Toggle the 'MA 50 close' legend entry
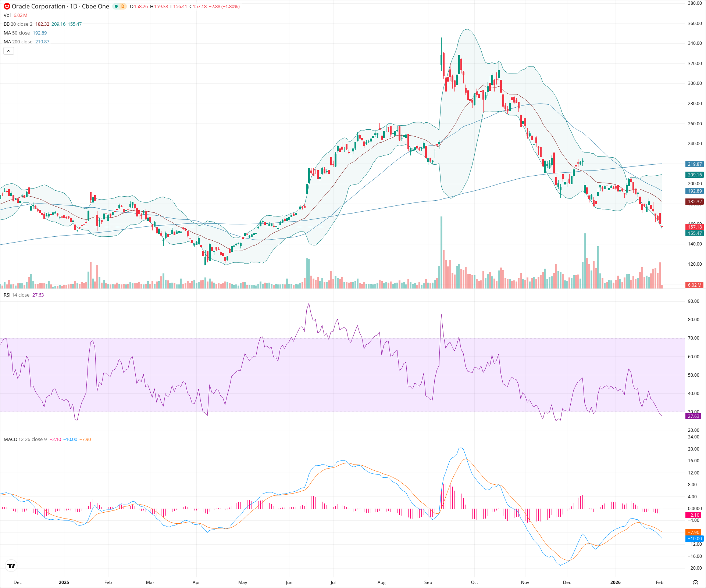Image resolution: width=706 pixels, height=588 pixels. coord(17,33)
